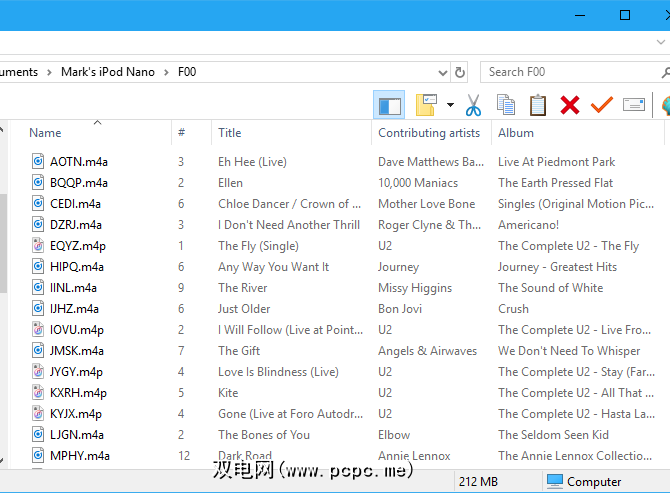Click title 'The Fly (Single)'
Image resolution: width=670 pixels, height=493 pixels.
pyautogui.click(x=258, y=246)
